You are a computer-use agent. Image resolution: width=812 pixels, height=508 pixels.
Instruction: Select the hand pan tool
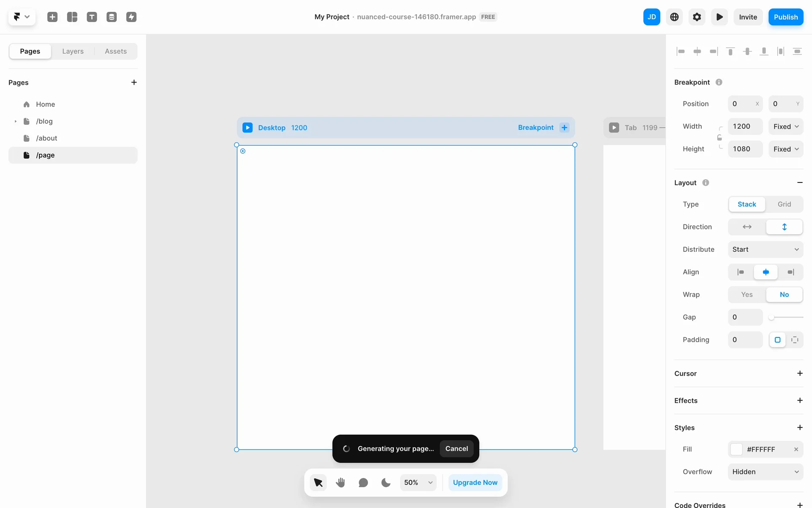[340, 482]
